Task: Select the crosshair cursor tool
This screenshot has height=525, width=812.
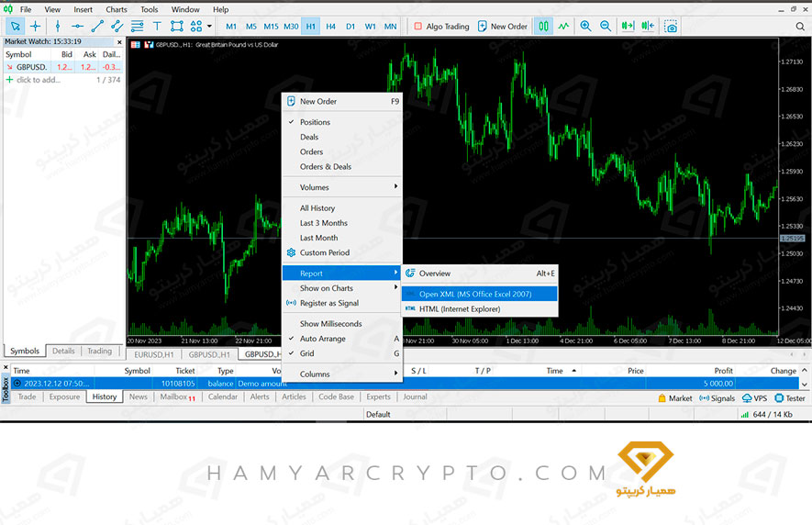Action: pos(36,27)
